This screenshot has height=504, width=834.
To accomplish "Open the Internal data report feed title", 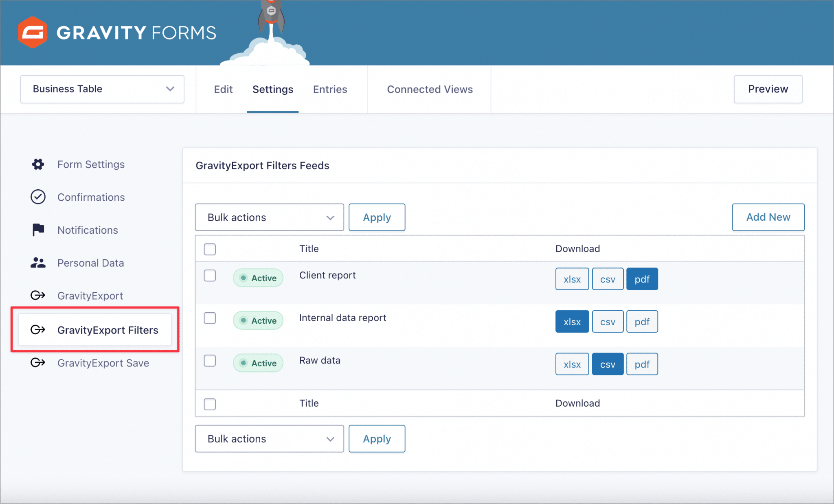I will [342, 318].
